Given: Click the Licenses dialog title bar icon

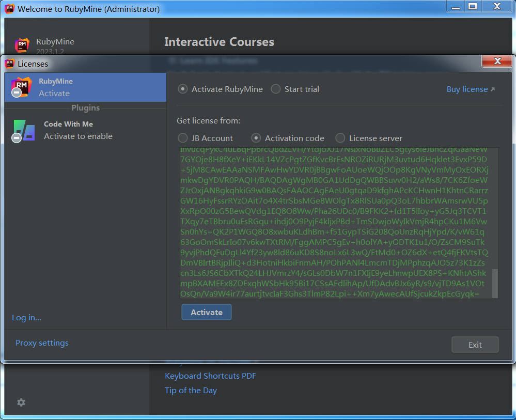Looking at the screenshot, I should point(9,64).
